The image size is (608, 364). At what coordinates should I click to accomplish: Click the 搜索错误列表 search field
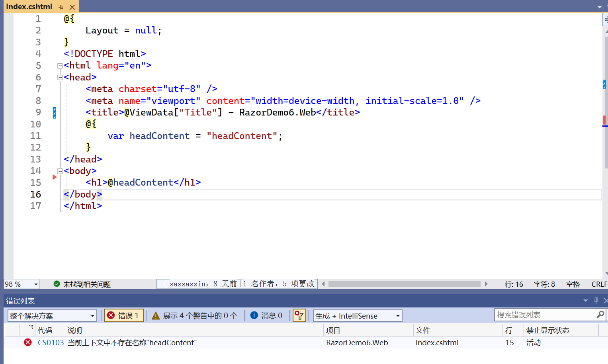coord(545,315)
